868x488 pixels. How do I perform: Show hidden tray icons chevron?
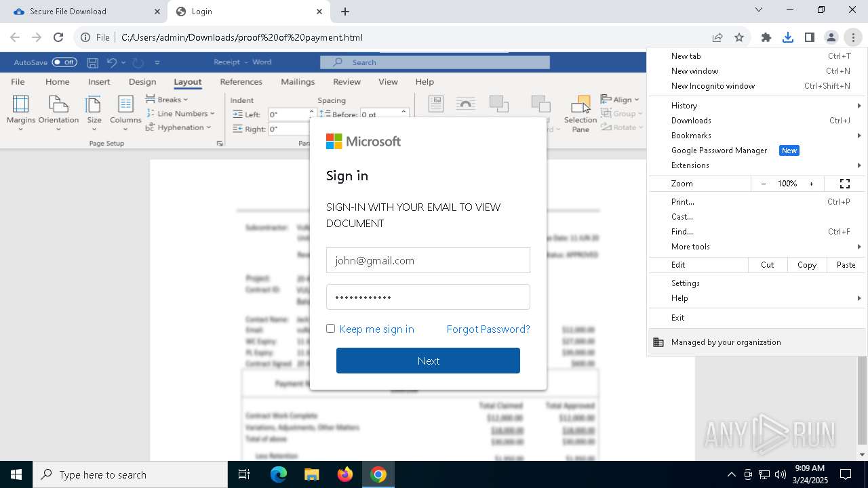coord(731,474)
